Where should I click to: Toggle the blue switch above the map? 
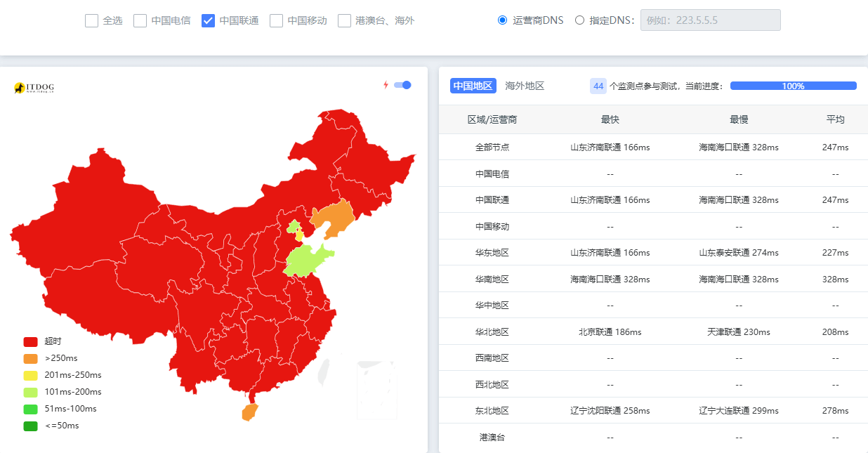[402, 85]
